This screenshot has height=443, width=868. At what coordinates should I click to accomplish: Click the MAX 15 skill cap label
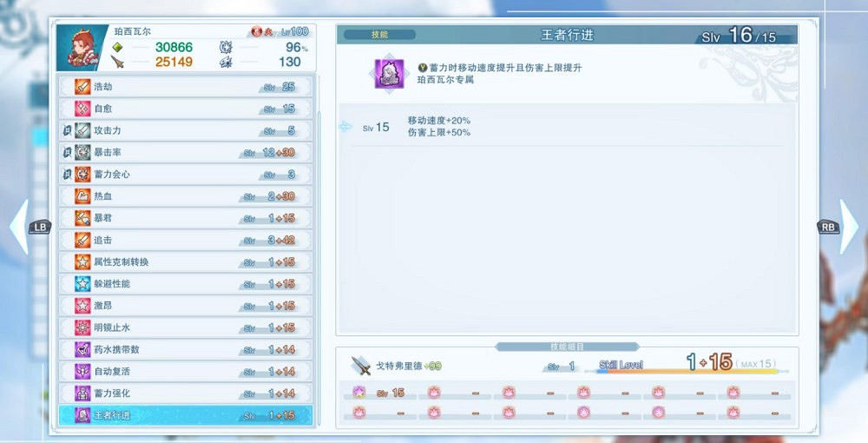click(757, 364)
